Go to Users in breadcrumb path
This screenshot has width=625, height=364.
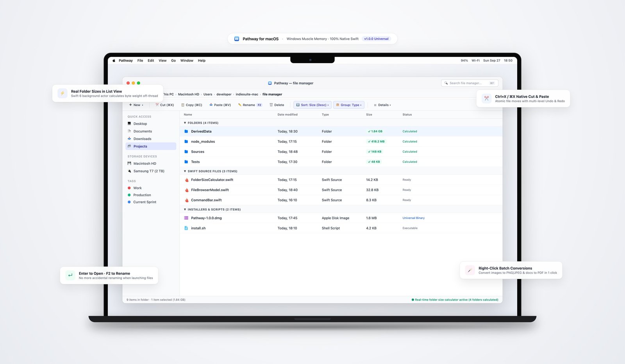tap(208, 94)
